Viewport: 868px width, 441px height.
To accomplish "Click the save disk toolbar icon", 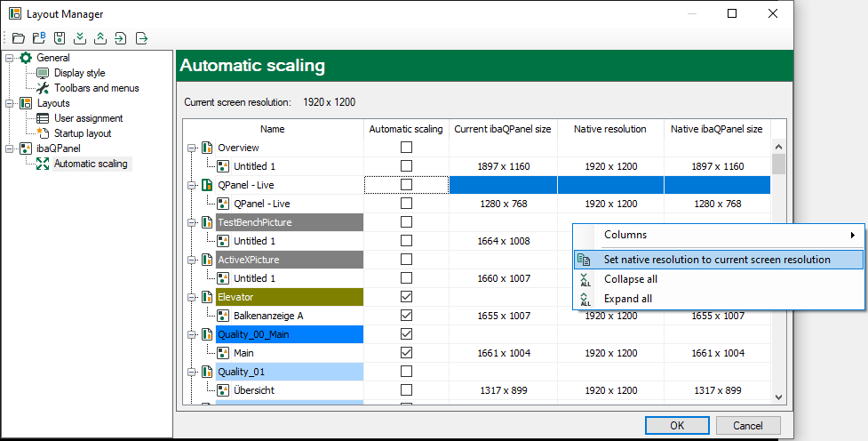I will [x=60, y=38].
